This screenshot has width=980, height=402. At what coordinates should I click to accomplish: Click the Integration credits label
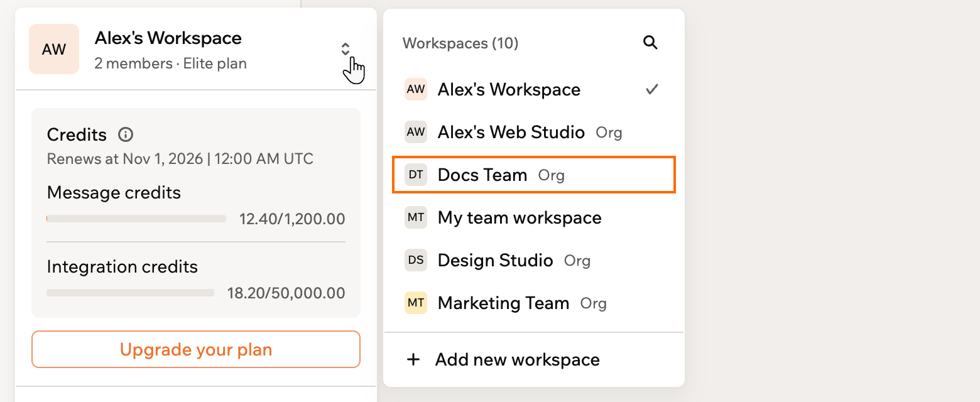tap(122, 267)
